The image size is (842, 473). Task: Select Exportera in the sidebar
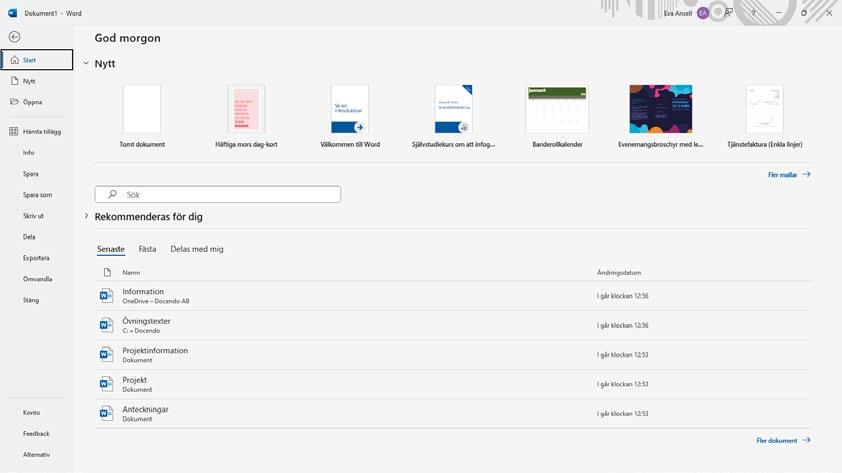[36, 258]
